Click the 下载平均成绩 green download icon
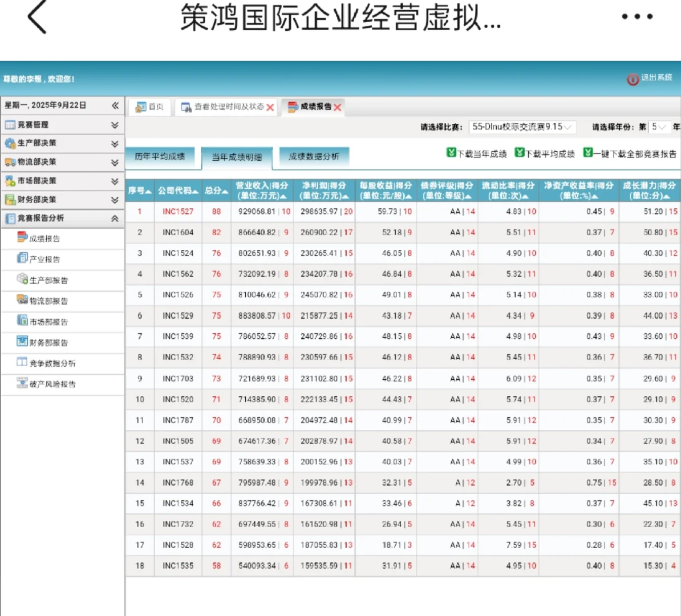This screenshot has height=616, width=681. point(520,152)
